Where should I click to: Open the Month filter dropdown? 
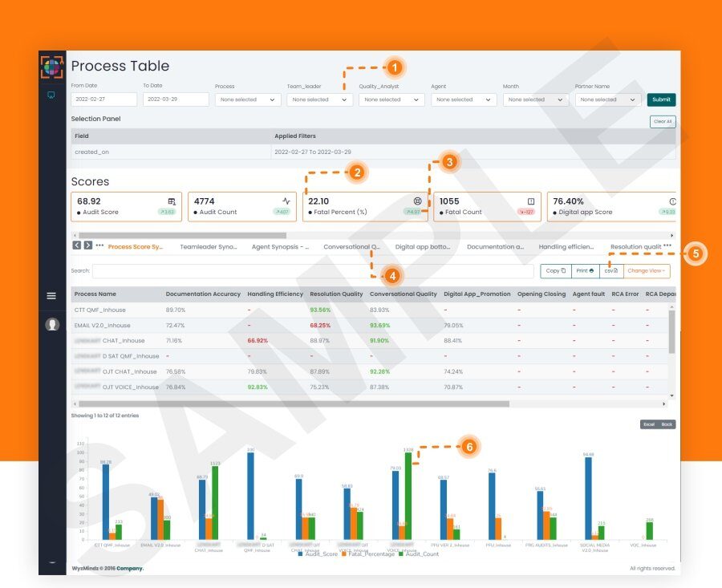[x=536, y=99]
